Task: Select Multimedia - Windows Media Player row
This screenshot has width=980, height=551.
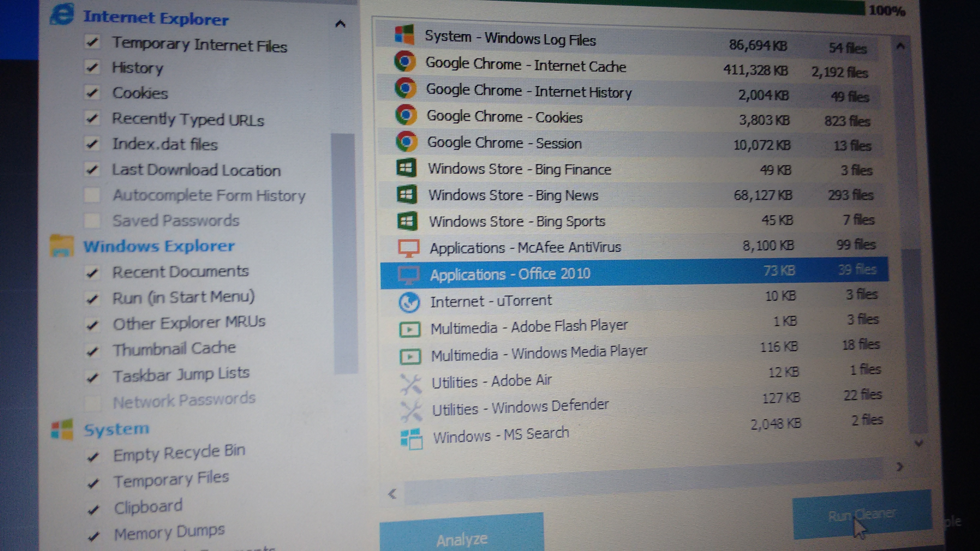Action: (638, 351)
